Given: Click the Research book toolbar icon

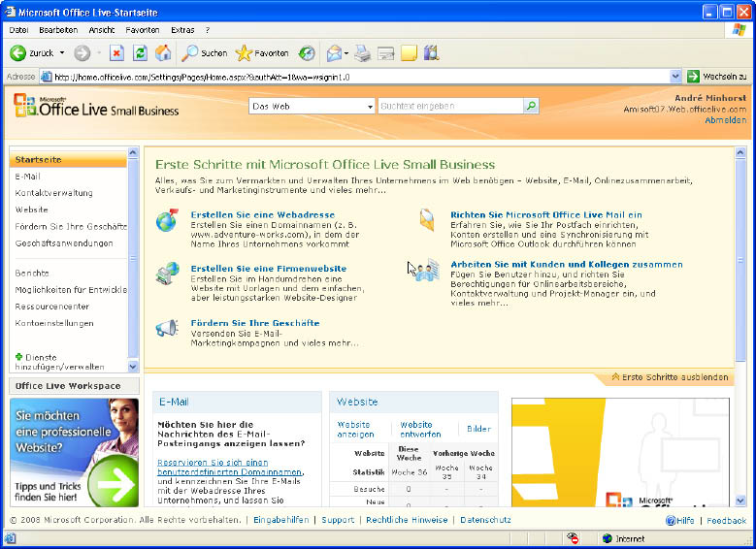Looking at the screenshot, I should click(x=432, y=53).
